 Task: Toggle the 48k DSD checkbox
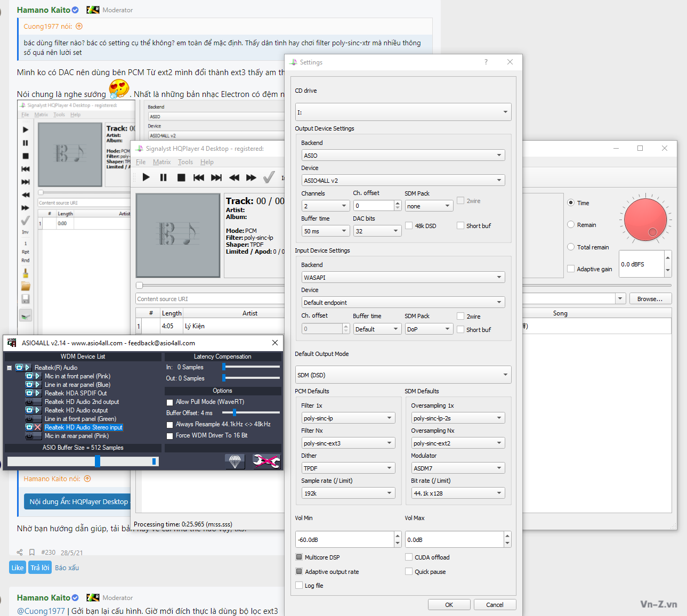[409, 225]
